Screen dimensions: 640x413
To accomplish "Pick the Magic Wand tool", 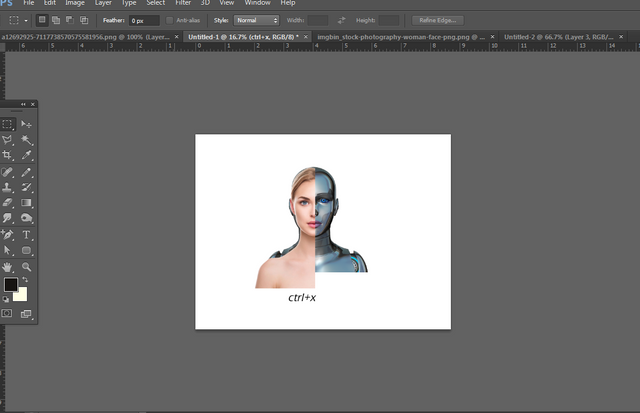I will tap(27, 141).
